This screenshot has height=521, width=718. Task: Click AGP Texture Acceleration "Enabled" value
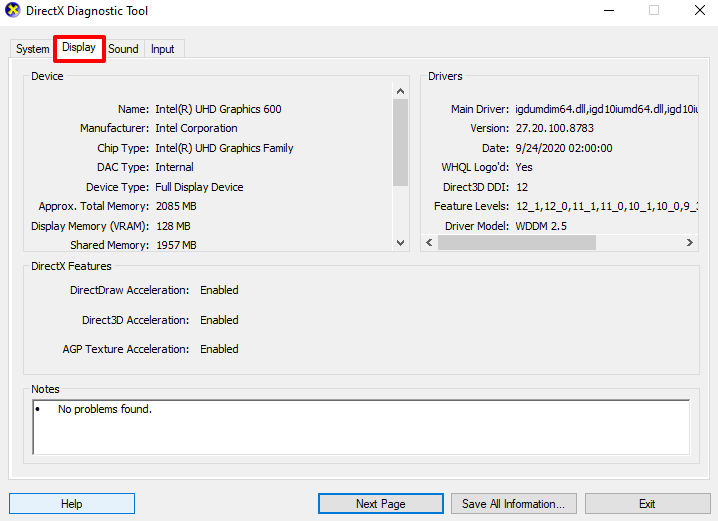[x=219, y=349]
